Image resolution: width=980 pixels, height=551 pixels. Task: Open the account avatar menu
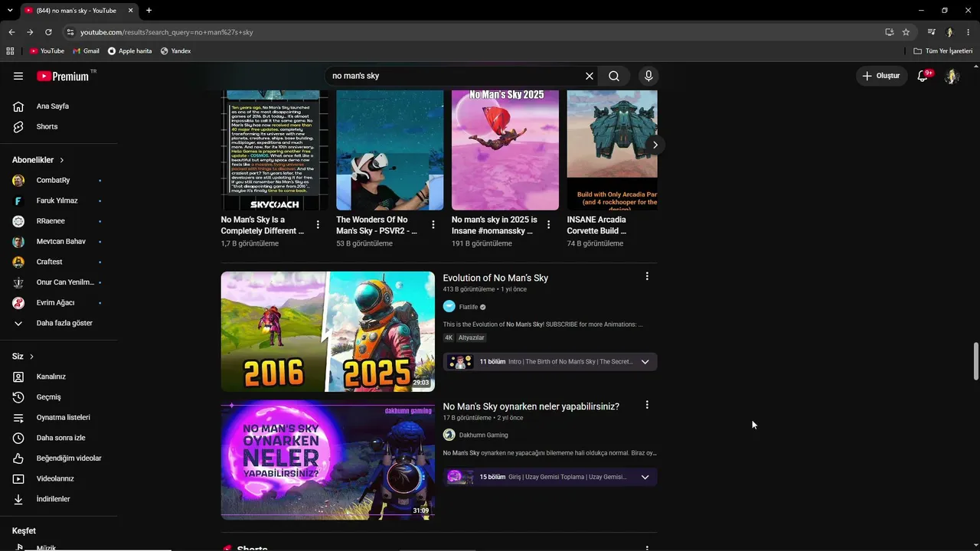[x=952, y=76]
